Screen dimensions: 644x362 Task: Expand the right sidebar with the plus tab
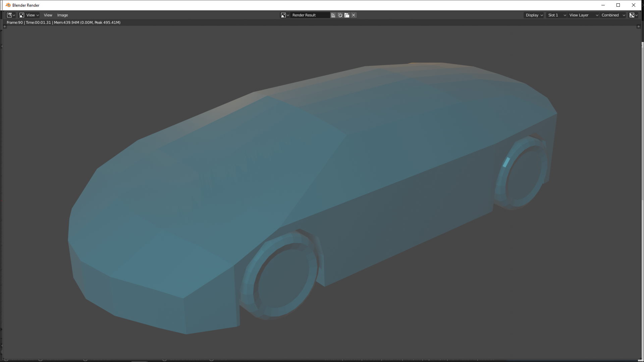click(x=638, y=26)
